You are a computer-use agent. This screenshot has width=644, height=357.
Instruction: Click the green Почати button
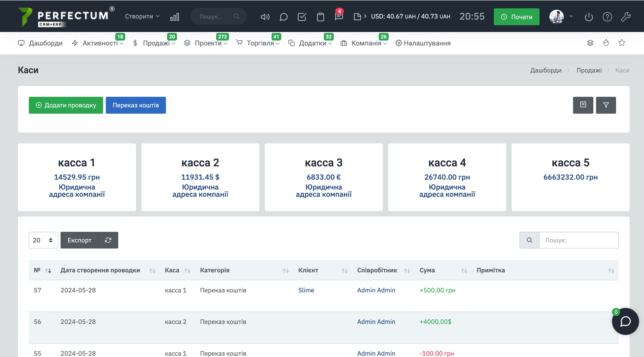pyautogui.click(x=517, y=17)
